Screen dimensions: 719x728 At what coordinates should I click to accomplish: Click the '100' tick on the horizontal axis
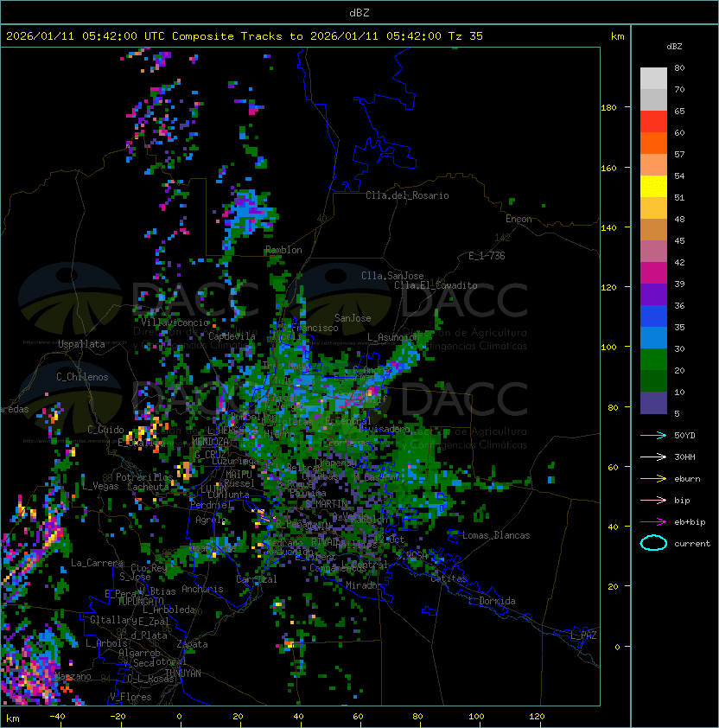click(x=476, y=717)
